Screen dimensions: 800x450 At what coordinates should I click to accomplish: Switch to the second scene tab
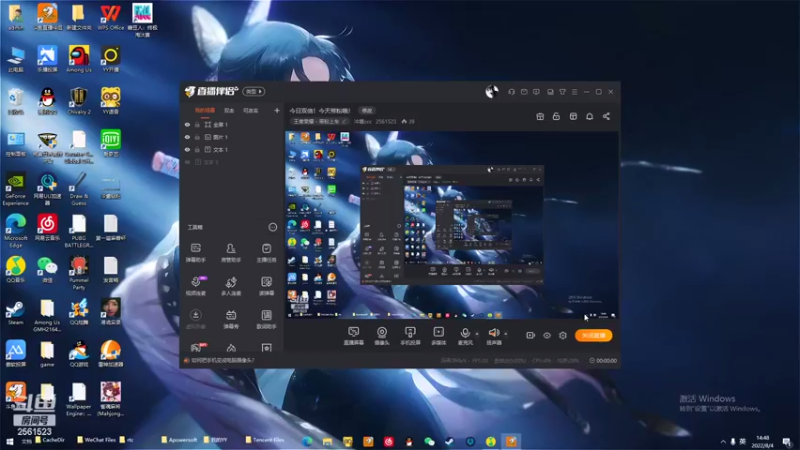229,110
